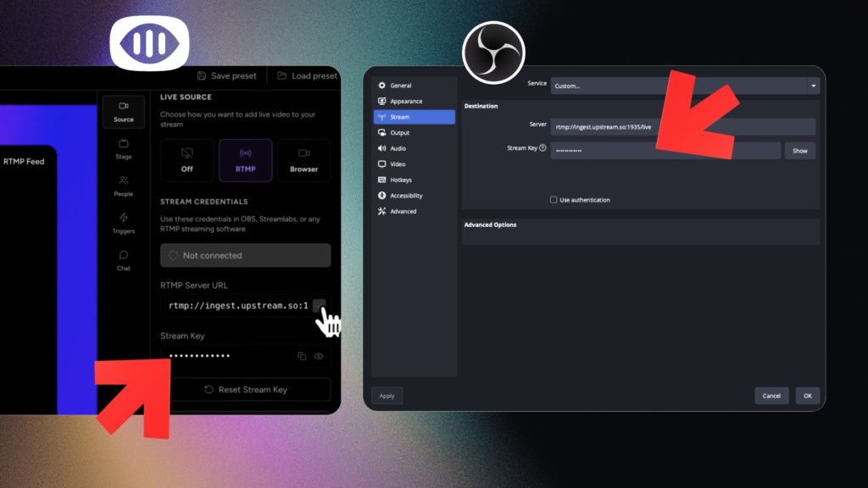Open Appearance settings in OBS
Viewport: 868px width, 488px height.
414,102
